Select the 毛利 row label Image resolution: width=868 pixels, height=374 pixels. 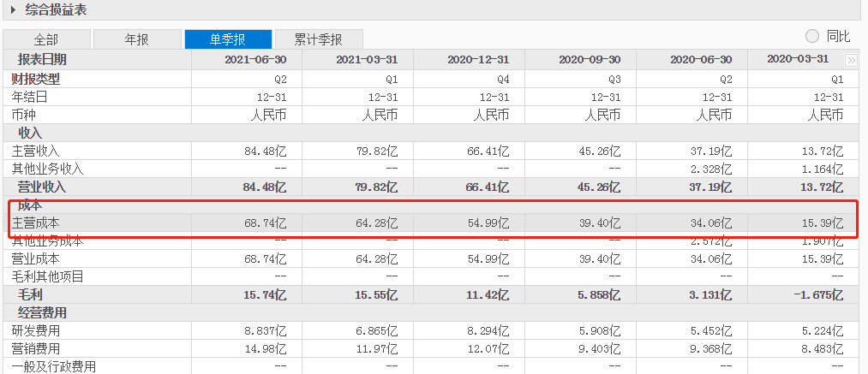(30, 295)
